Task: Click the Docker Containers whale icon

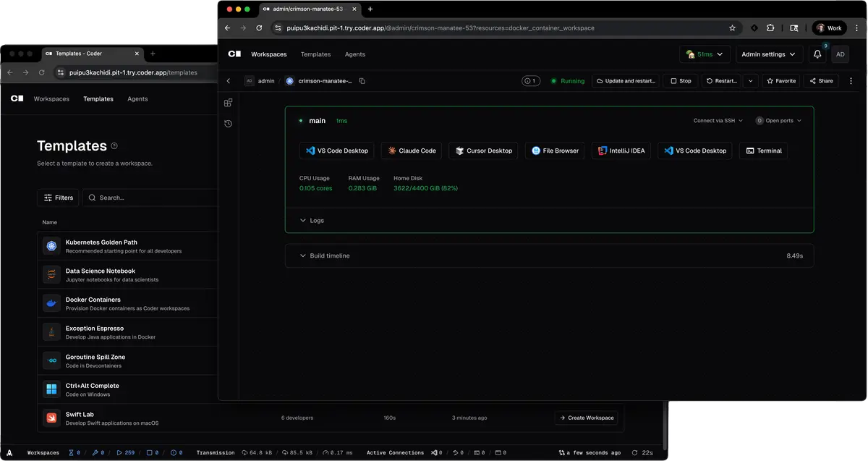Action: click(51, 303)
